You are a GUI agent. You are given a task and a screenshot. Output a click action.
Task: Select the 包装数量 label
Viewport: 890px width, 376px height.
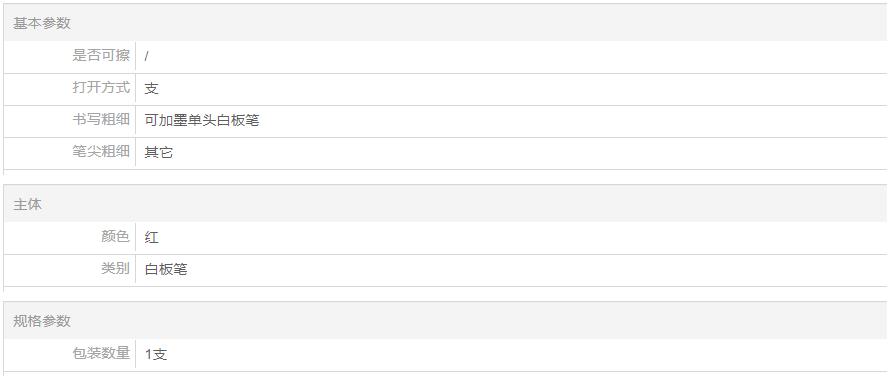[x=101, y=353]
